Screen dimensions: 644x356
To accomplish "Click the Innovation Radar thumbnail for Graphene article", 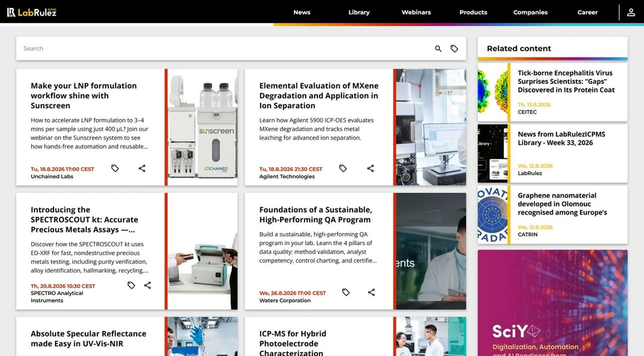I will pyautogui.click(x=492, y=215).
